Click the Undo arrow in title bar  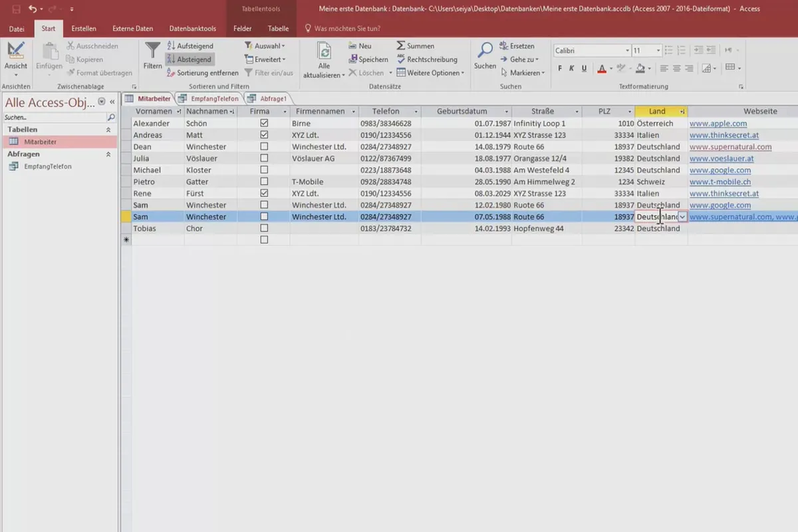33,9
